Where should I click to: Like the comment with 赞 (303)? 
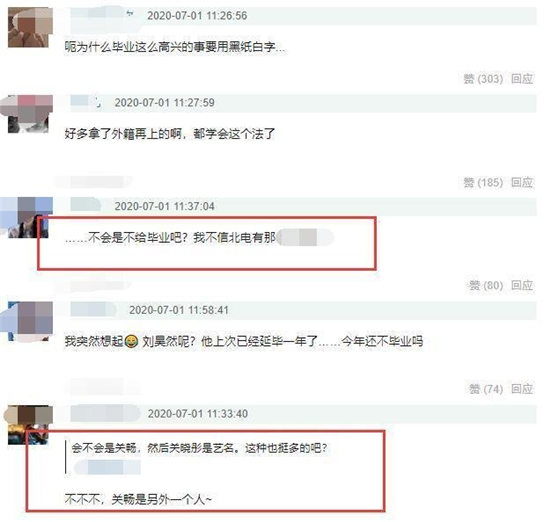[x=483, y=79]
